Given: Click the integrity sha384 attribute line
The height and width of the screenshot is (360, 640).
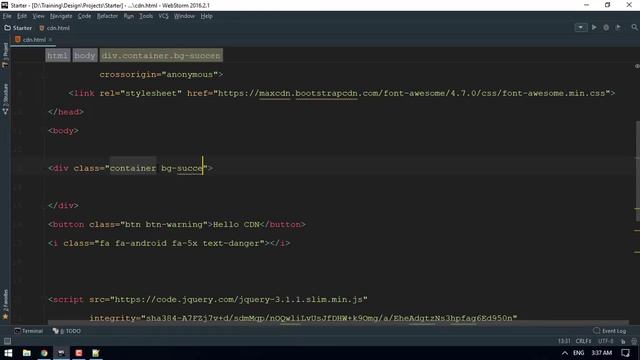Looking at the screenshot, I should pyautogui.click(x=303, y=318).
